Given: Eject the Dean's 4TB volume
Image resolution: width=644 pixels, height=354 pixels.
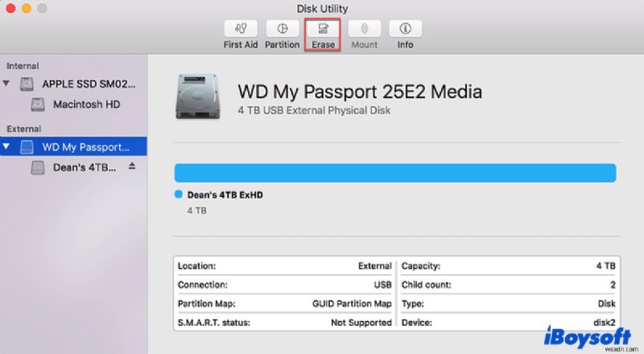Looking at the screenshot, I should coord(132,166).
